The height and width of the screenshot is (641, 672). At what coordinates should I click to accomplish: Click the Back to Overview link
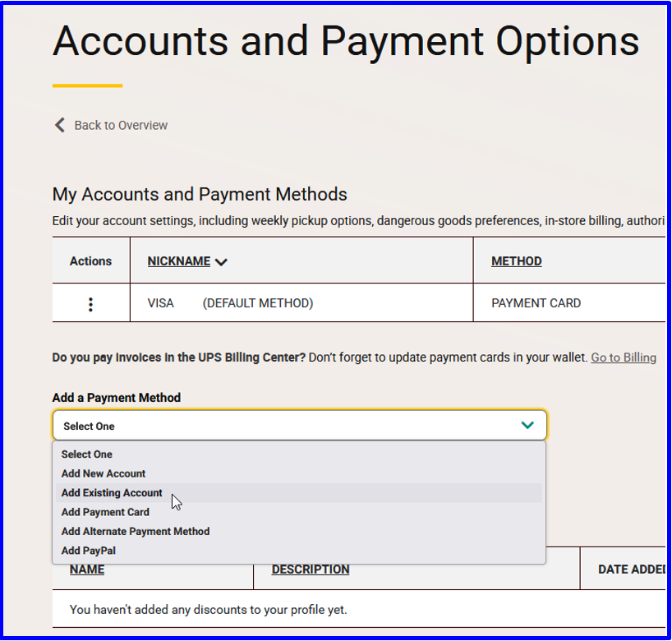pos(121,125)
